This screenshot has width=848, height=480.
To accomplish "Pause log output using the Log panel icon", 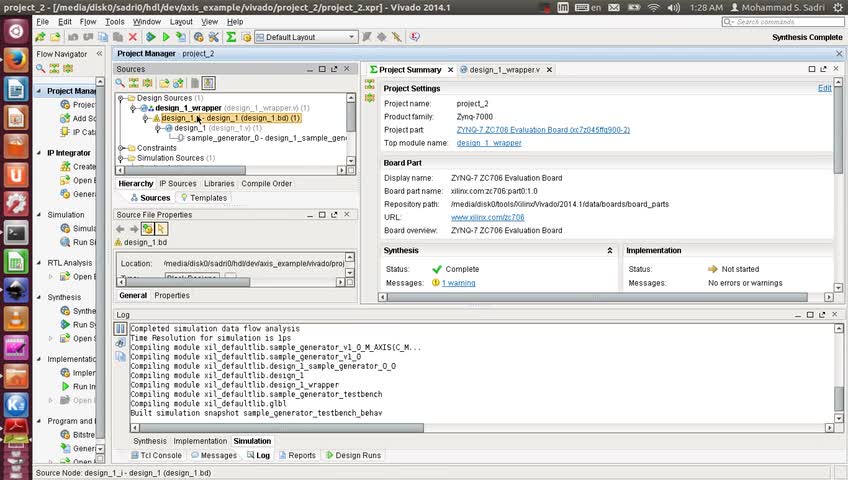I will [121, 328].
